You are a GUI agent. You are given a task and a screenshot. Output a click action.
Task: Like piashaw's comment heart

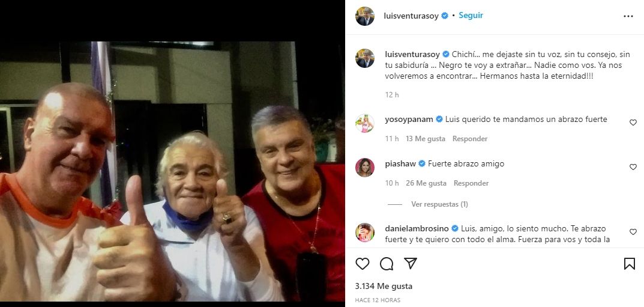pyautogui.click(x=633, y=167)
